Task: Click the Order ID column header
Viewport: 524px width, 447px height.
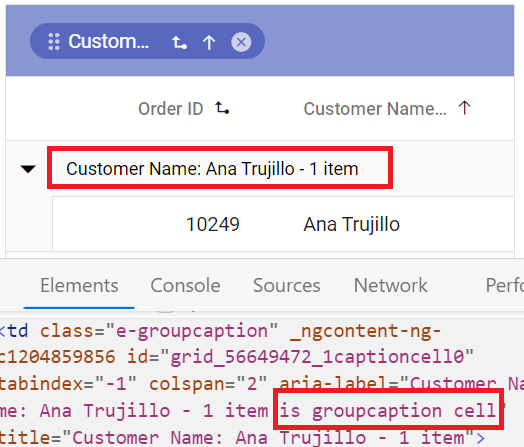Action: 171,109
